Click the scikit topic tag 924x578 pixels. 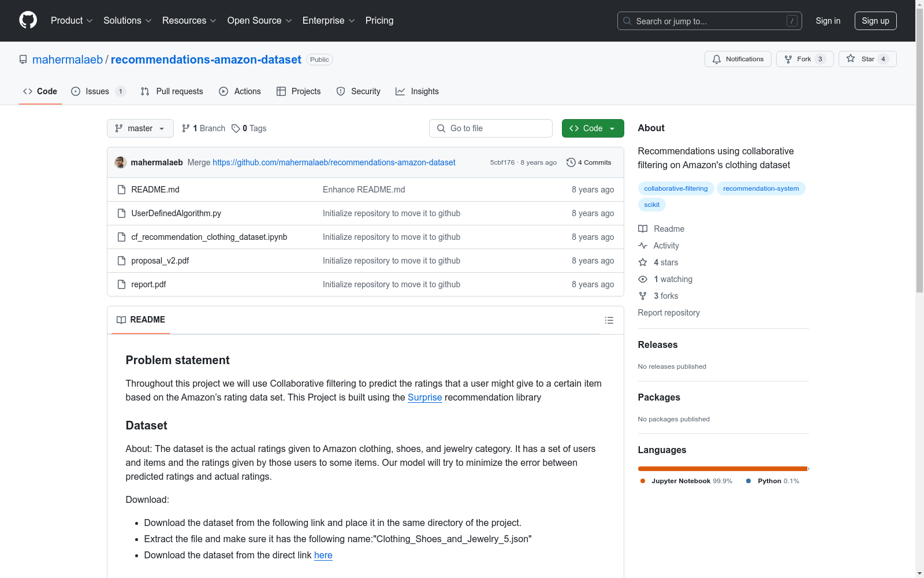(652, 205)
